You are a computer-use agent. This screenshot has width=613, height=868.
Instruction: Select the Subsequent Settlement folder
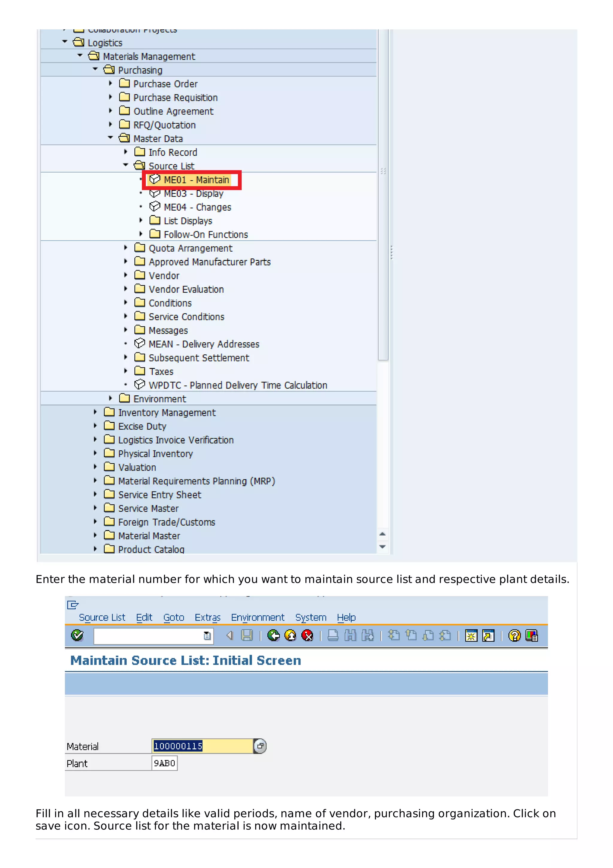click(199, 358)
